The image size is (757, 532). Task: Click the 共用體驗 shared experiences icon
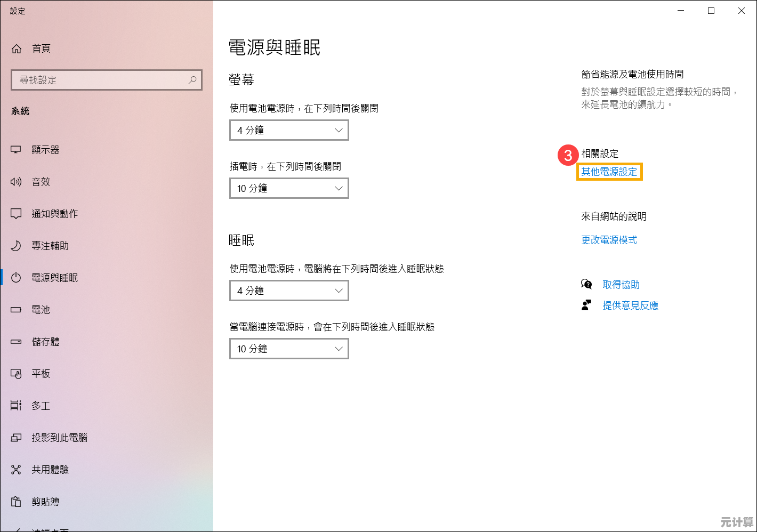pyautogui.click(x=16, y=470)
